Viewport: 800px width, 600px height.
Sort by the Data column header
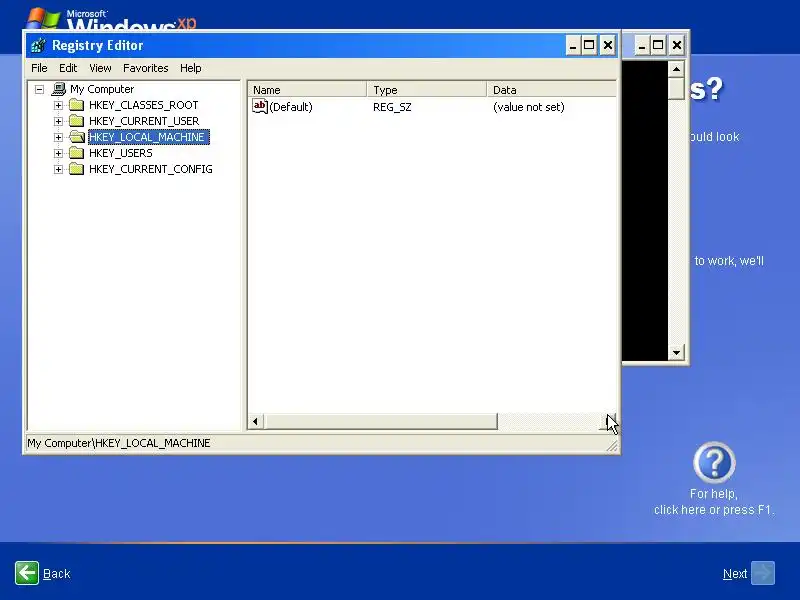[552, 90]
